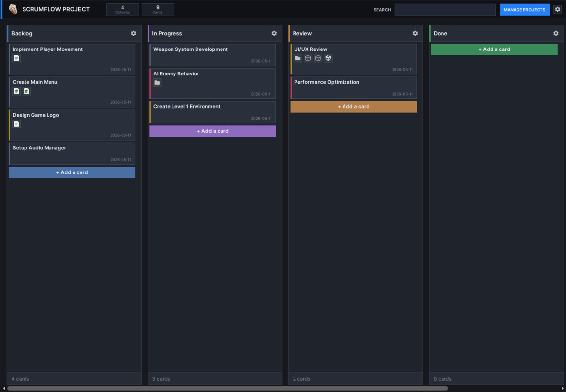The image size is (566, 392).
Task: Click the Done column title
Action: [441, 33]
